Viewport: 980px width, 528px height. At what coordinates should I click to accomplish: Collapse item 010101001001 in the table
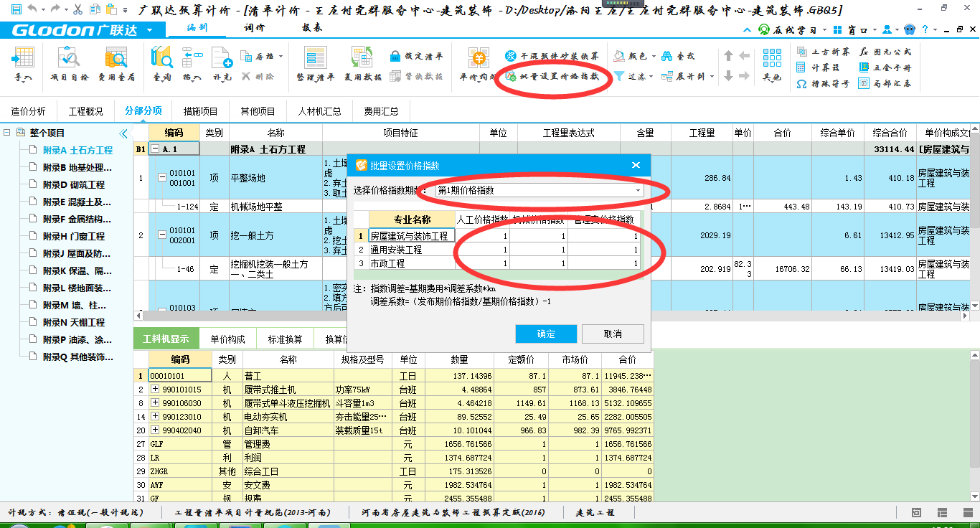161,177
